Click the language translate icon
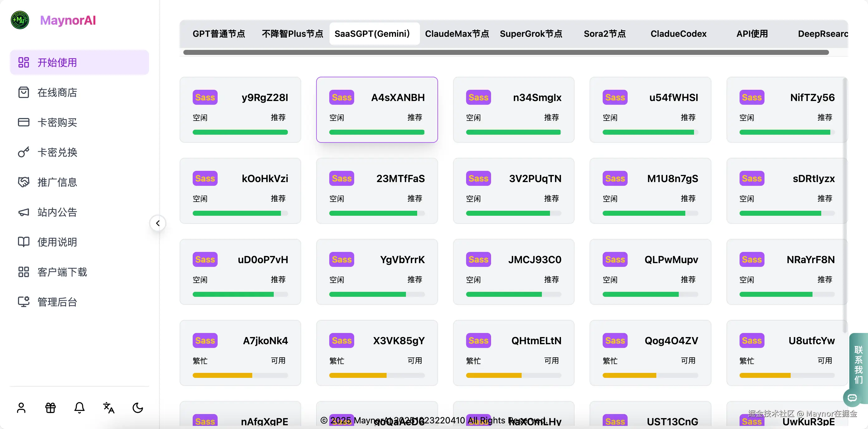This screenshot has height=429, width=868. 109,408
